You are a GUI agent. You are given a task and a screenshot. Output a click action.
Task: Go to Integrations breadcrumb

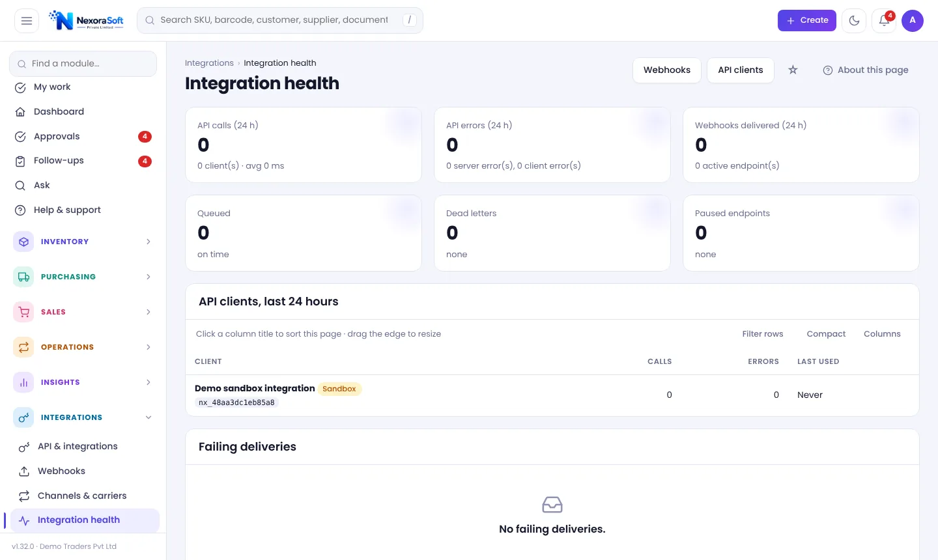(x=209, y=63)
